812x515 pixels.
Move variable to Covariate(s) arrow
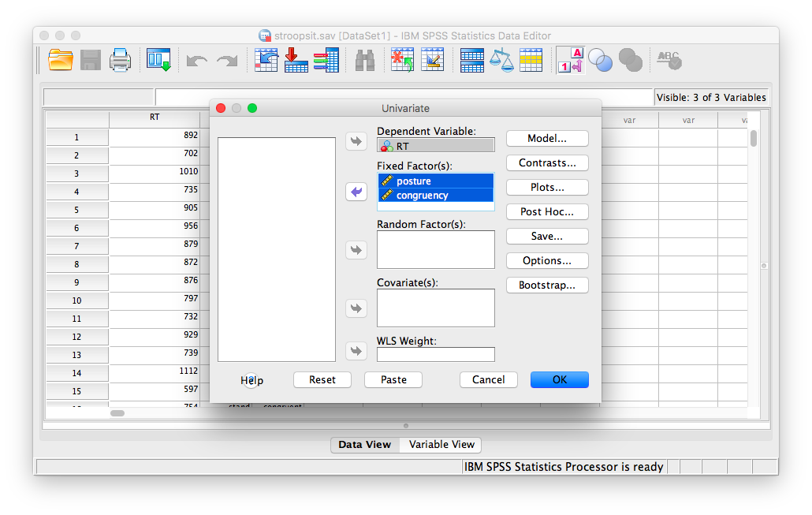356,308
